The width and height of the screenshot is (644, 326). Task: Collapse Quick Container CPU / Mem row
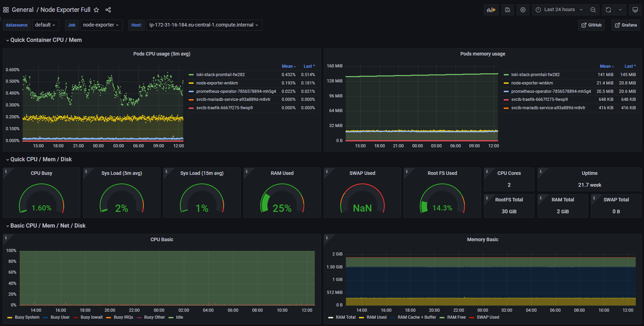tap(44, 40)
